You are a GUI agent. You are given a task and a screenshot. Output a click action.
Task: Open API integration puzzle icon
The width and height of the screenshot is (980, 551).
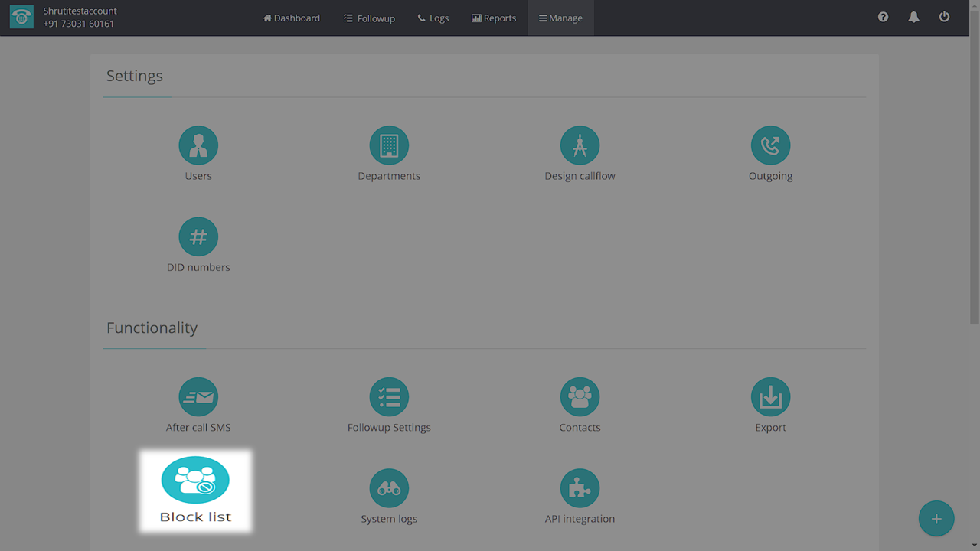(x=580, y=488)
